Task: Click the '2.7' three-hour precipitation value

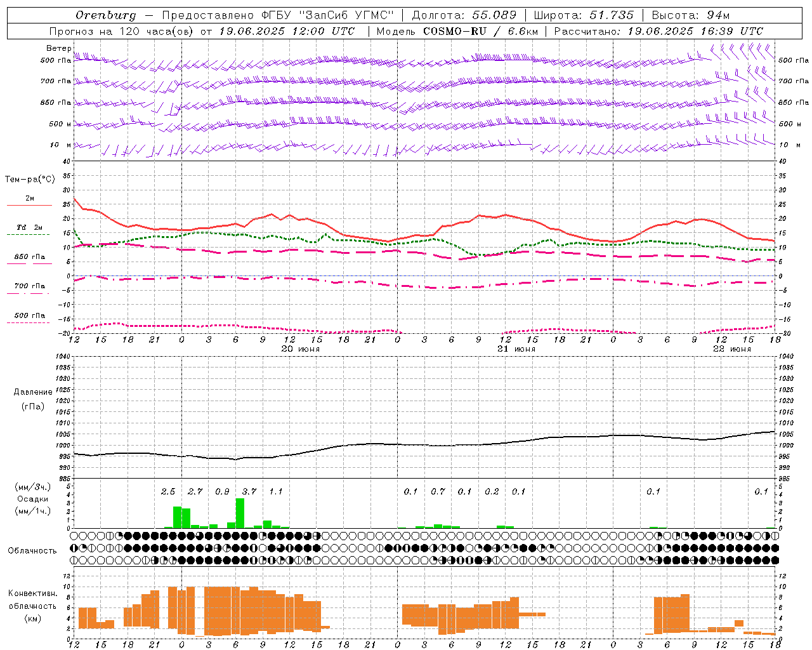Action: pyautogui.click(x=195, y=492)
